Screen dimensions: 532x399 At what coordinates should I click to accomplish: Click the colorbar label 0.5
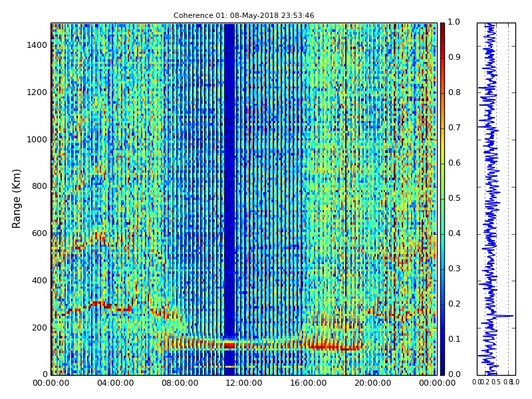tap(454, 198)
